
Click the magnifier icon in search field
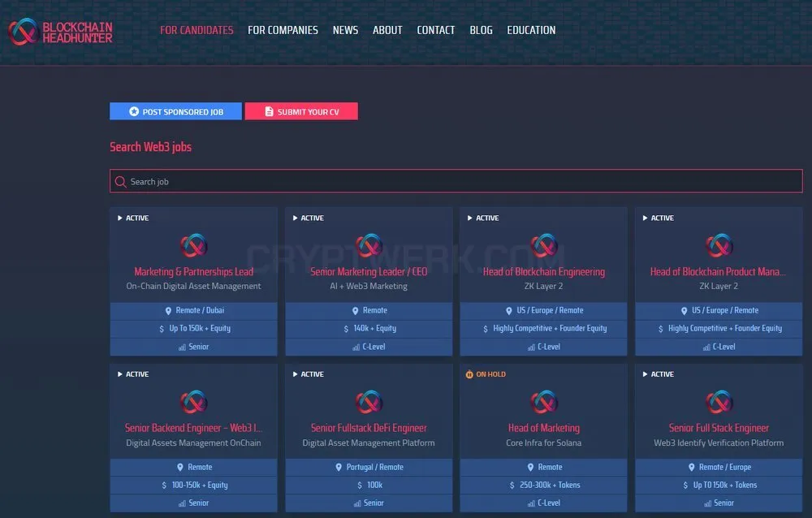pyautogui.click(x=121, y=182)
